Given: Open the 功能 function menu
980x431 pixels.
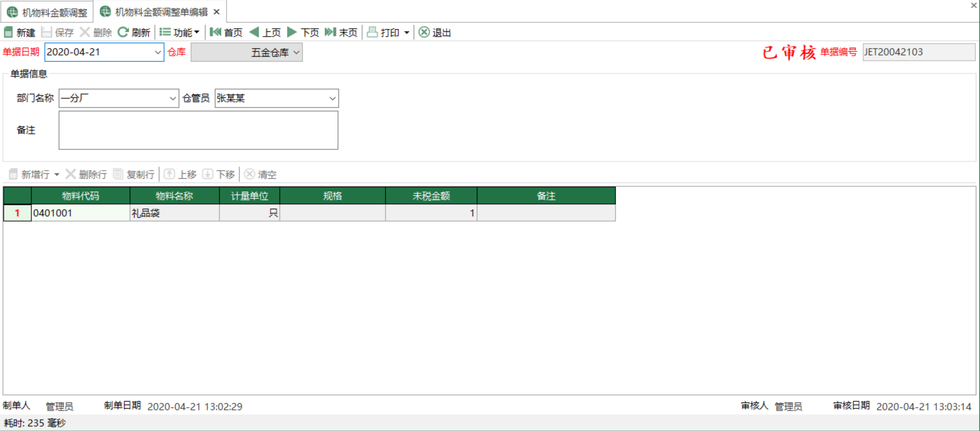Looking at the screenshot, I should [x=179, y=32].
